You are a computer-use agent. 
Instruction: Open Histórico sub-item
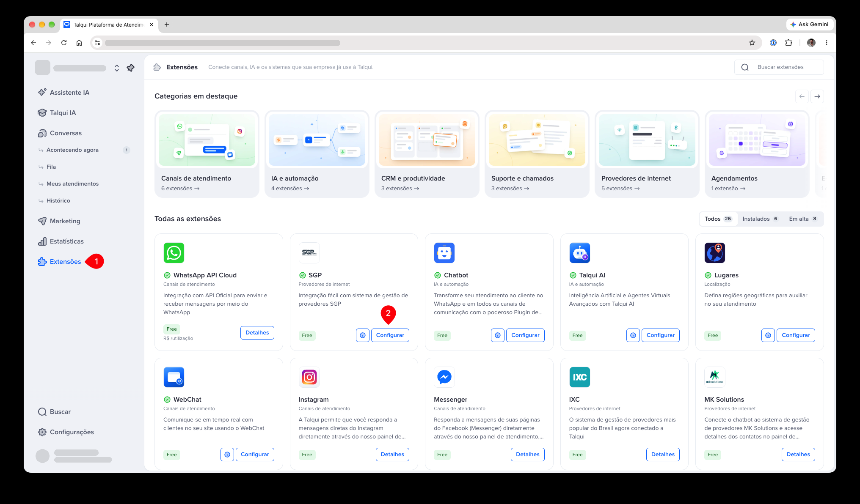pyautogui.click(x=58, y=200)
